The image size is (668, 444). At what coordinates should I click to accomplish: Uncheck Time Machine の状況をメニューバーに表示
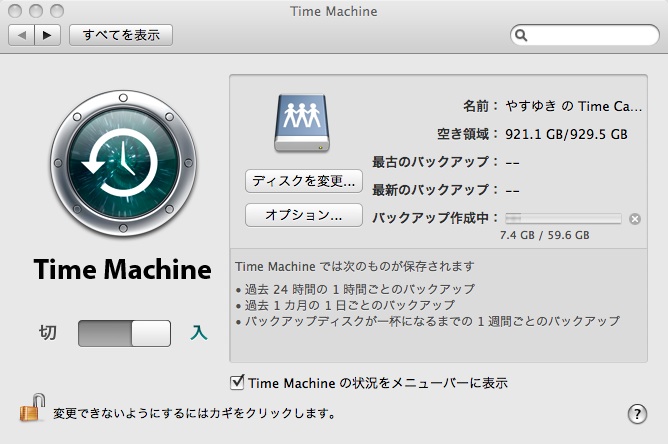(237, 382)
